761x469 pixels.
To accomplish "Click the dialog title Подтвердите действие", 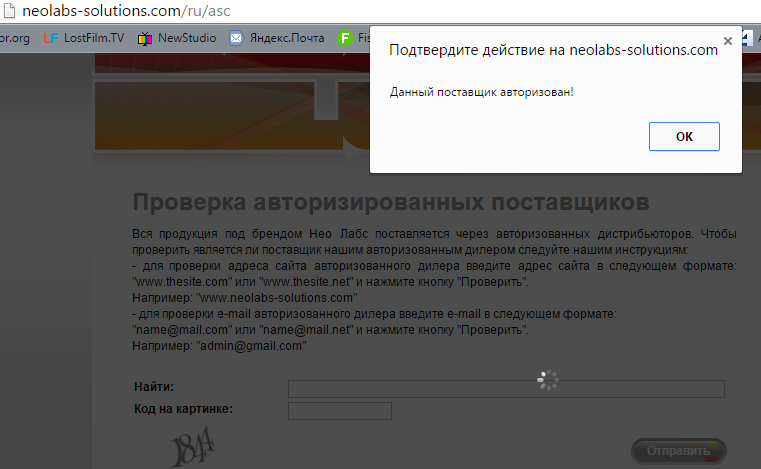I will pos(553,51).
